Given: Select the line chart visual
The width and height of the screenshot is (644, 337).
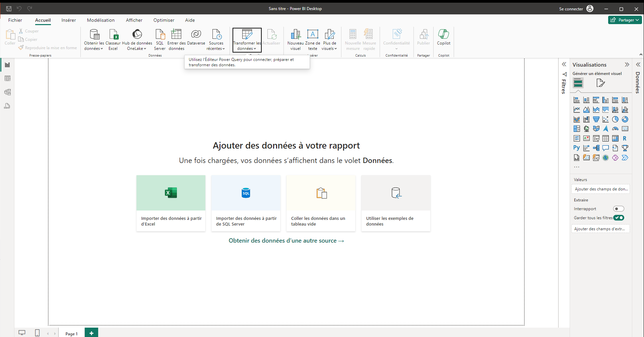Looking at the screenshot, I should click(577, 110).
